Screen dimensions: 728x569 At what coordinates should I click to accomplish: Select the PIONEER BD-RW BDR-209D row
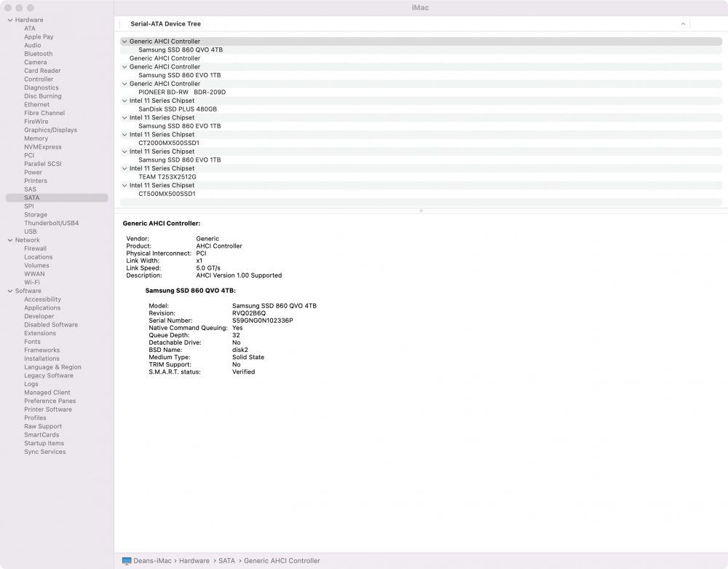(x=421, y=92)
